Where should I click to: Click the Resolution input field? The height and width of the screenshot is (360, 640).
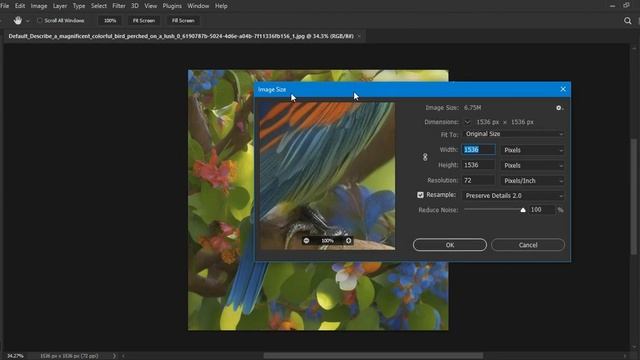(478, 180)
